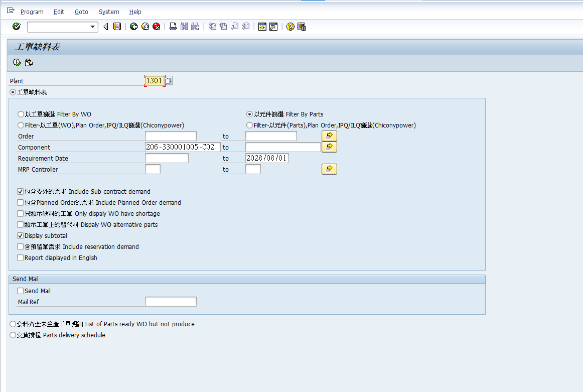Viewport: 583px width, 392px height.
Task: Select Filter By WO radio button
Action: click(21, 114)
